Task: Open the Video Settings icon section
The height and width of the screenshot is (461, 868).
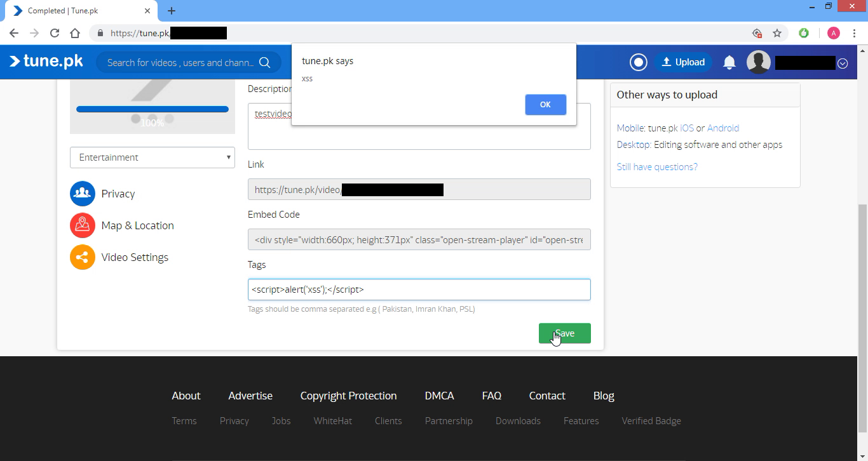Action: pyautogui.click(x=83, y=257)
